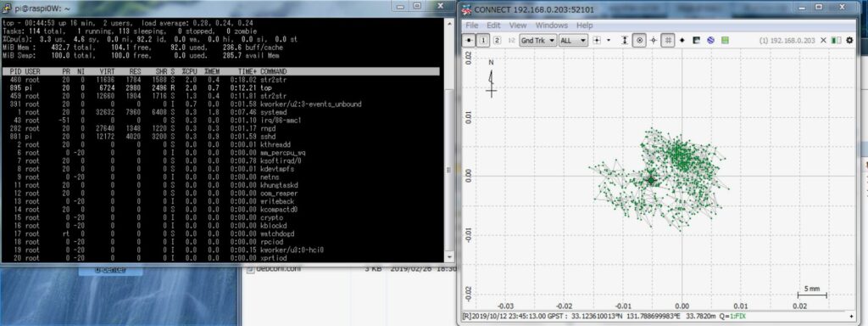The width and height of the screenshot is (868, 326).
Task: Click the green square Google Earth view icon
Action: 726,41
